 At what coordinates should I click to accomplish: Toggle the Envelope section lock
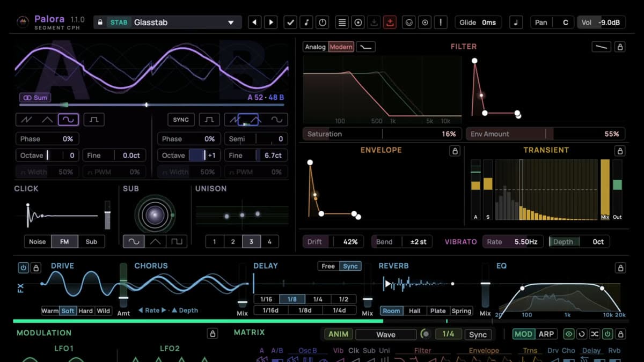pos(455,151)
